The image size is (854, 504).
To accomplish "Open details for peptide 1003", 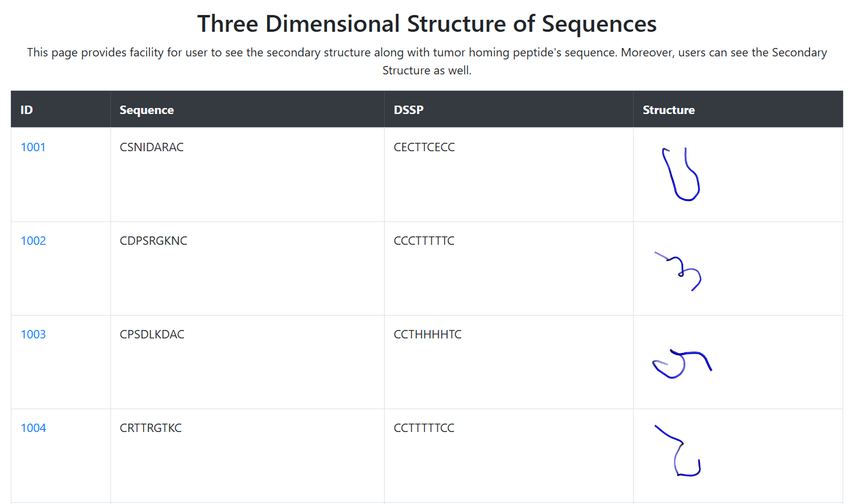I will point(33,334).
